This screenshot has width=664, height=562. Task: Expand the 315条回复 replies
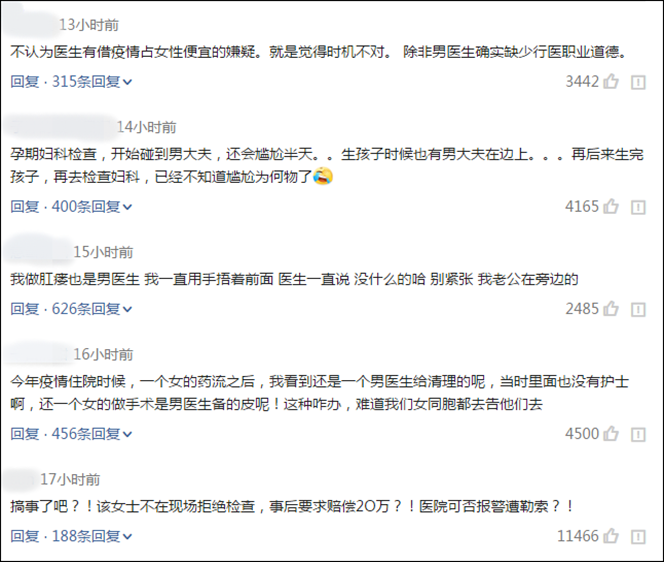pos(92,82)
